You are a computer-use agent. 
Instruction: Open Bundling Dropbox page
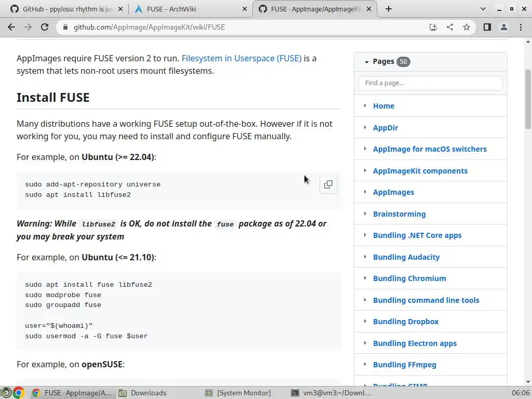point(406,322)
